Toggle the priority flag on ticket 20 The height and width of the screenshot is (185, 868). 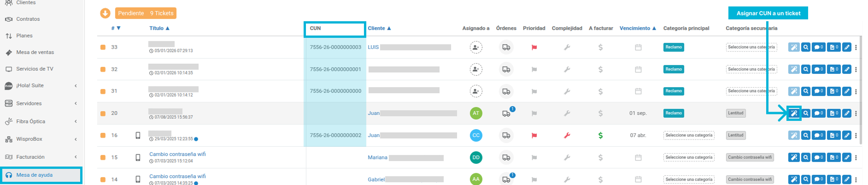pyautogui.click(x=534, y=113)
